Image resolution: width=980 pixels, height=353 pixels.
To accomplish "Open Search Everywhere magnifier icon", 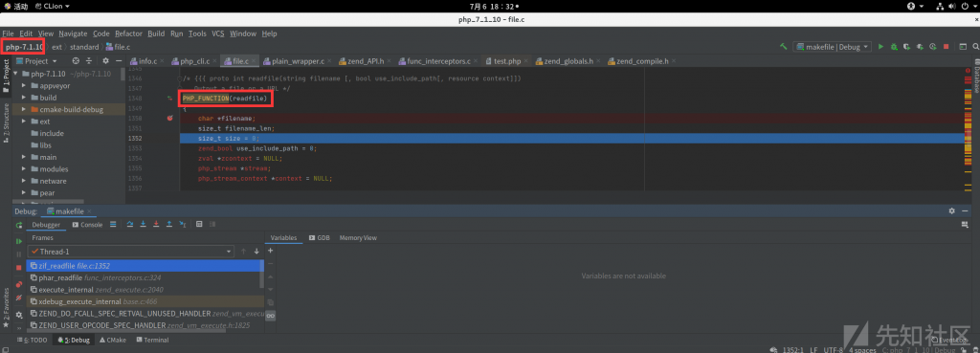I will (x=975, y=47).
